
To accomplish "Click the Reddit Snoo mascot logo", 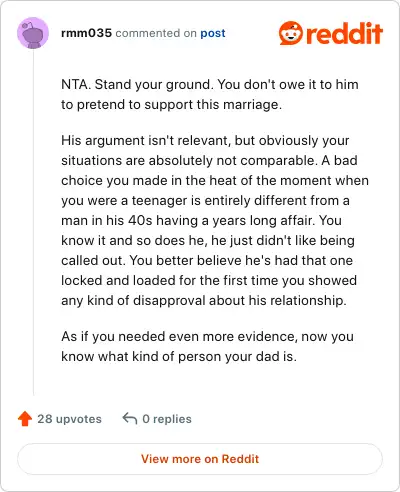I will pyautogui.click(x=291, y=33).
